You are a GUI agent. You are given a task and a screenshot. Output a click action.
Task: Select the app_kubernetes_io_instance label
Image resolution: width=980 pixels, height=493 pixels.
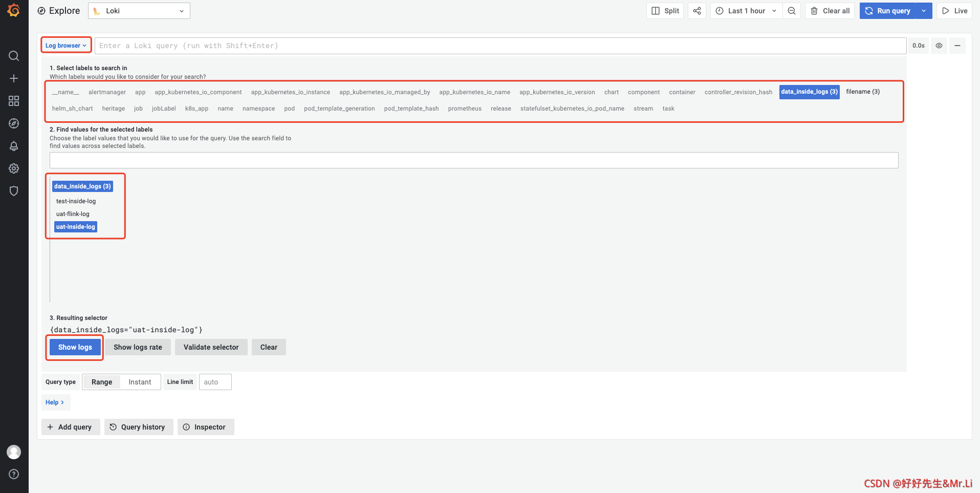[291, 92]
